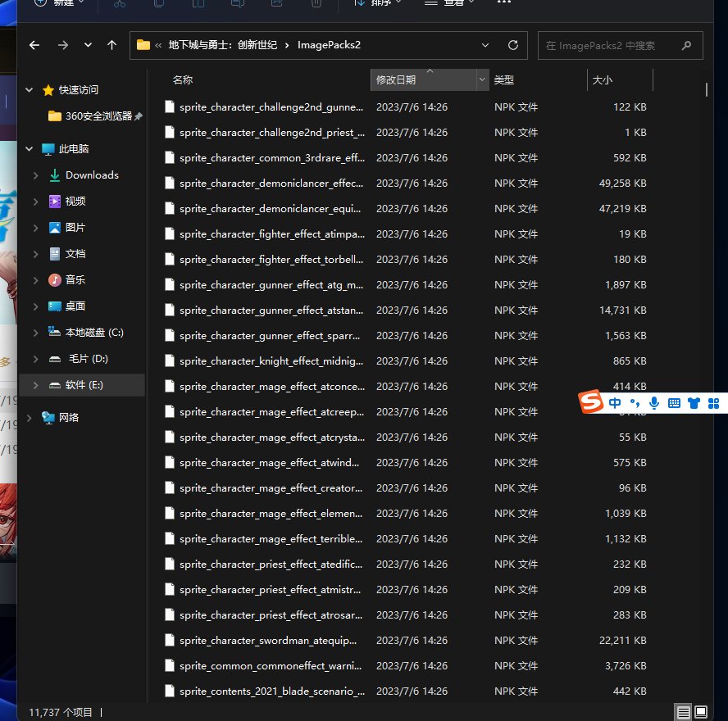Image resolution: width=728 pixels, height=721 pixels.
Task: Click the folder icon in address bar
Action: (143, 45)
